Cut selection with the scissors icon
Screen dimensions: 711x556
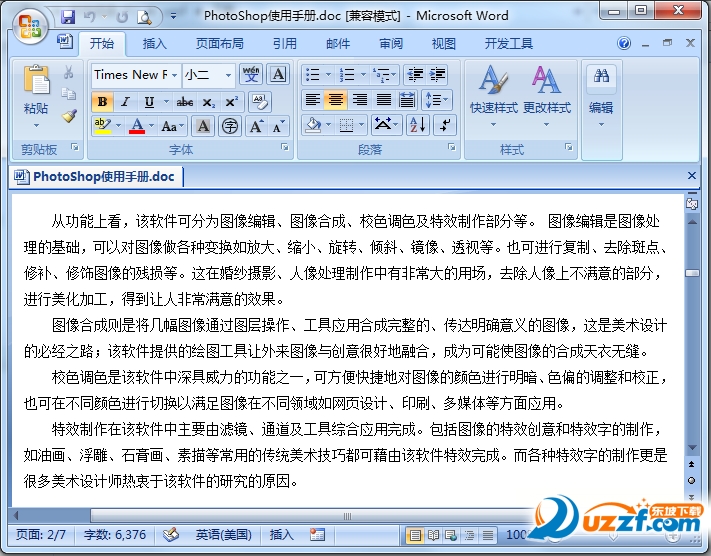coord(68,73)
